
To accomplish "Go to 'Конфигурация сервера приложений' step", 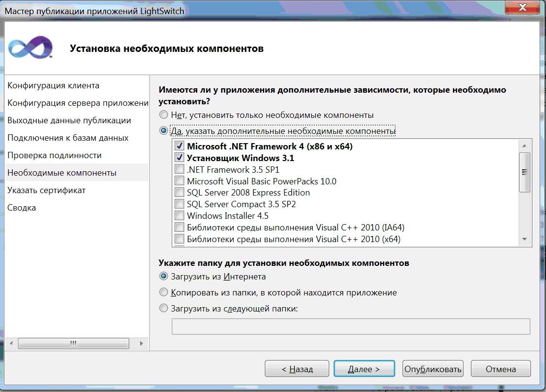I will point(78,103).
